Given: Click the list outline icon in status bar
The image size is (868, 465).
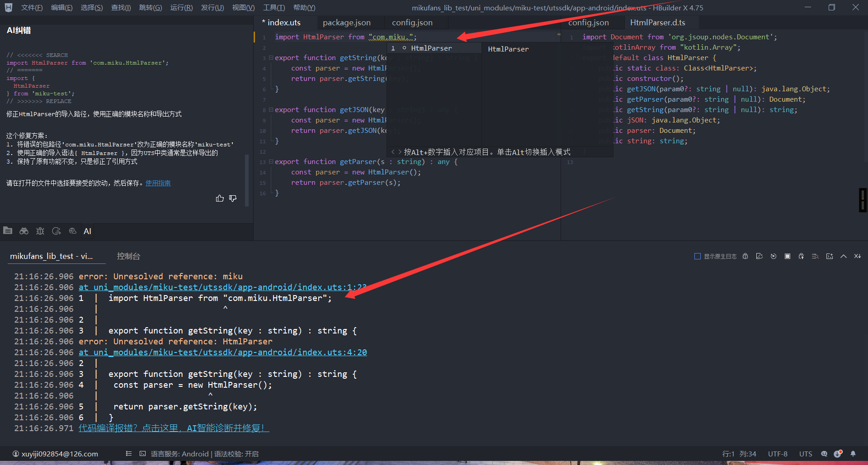Looking at the screenshot, I should tap(129, 454).
